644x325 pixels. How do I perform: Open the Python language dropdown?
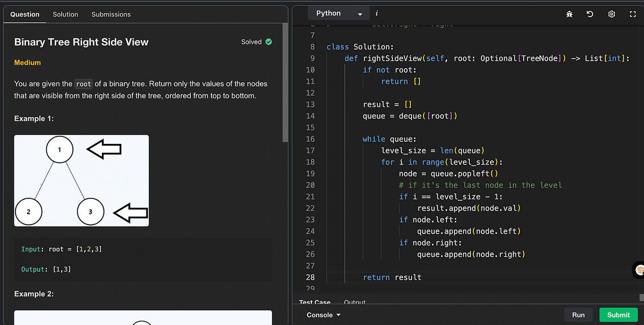point(339,13)
